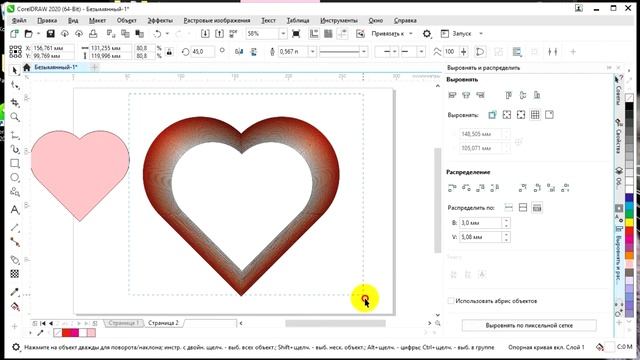The height and width of the screenshot is (360, 640).
Task: Click the full-screen preview icon
Action: click(x=296, y=33)
